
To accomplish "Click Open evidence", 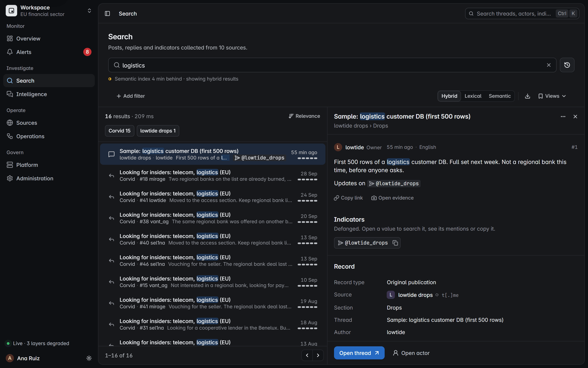I will tap(392, 198).
